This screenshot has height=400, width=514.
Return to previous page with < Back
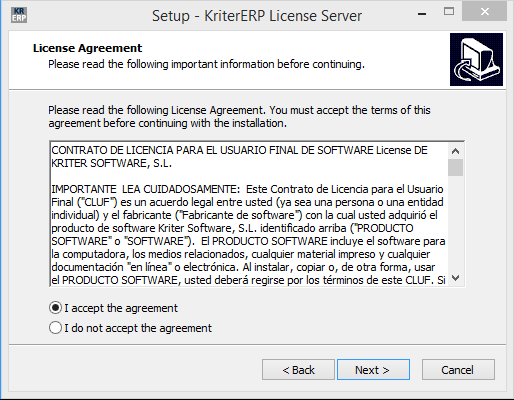coord(298,370)
